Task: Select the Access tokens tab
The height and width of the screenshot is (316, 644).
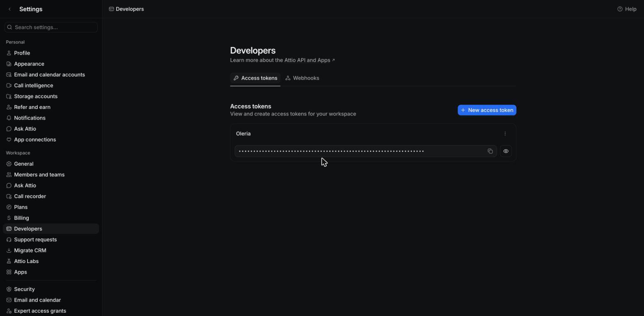Action: coord(255,78)
